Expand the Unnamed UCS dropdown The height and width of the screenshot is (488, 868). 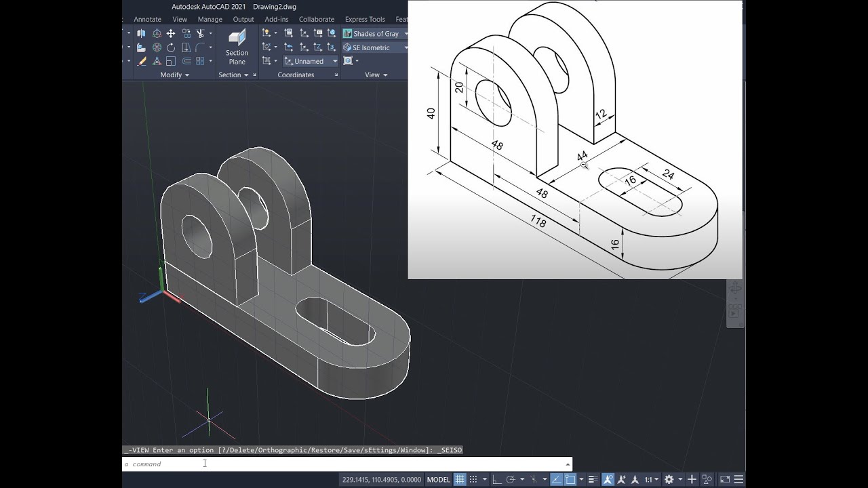click(334, 61)
